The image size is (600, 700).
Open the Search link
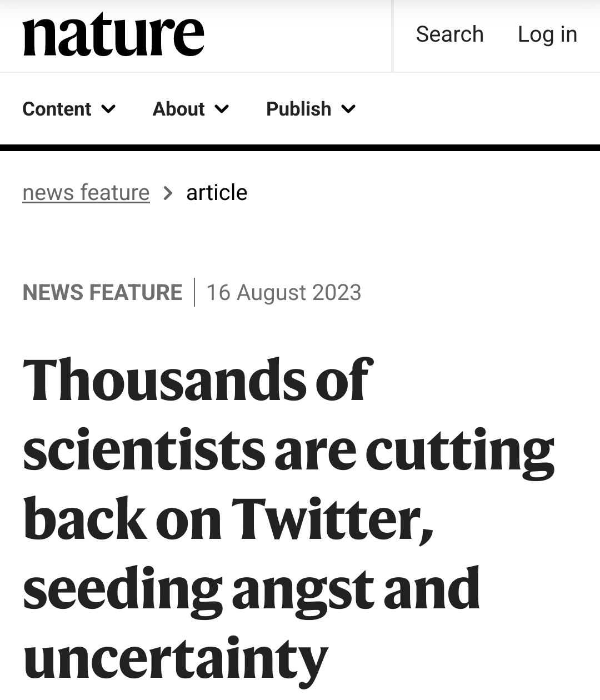coord(449,34)
